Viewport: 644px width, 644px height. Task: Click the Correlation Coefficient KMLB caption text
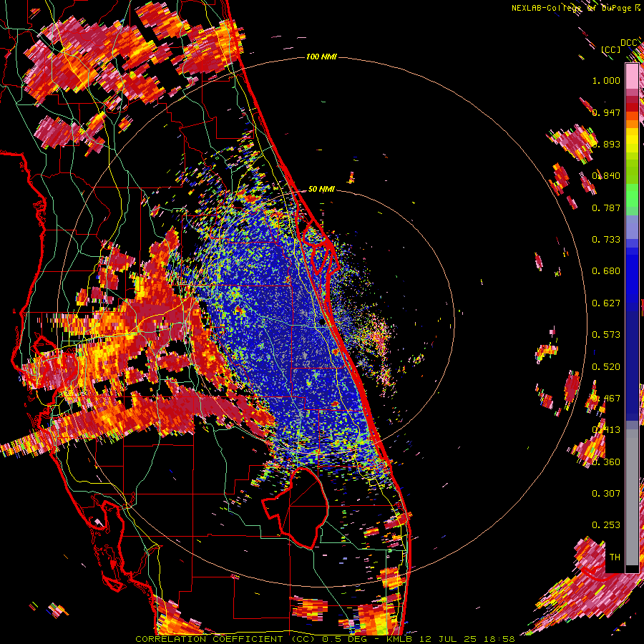(x=325, y=639)
